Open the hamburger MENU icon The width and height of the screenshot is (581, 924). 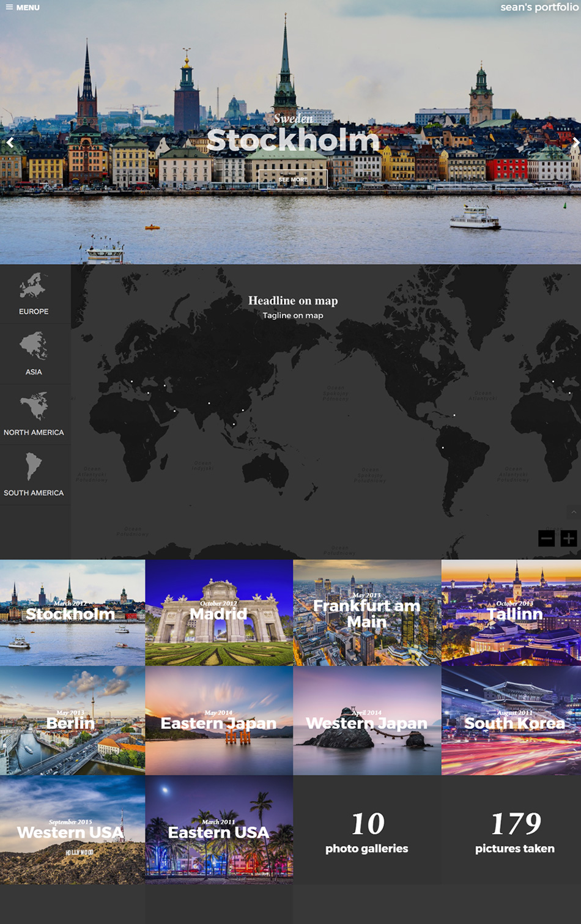[x=9, y=7]
